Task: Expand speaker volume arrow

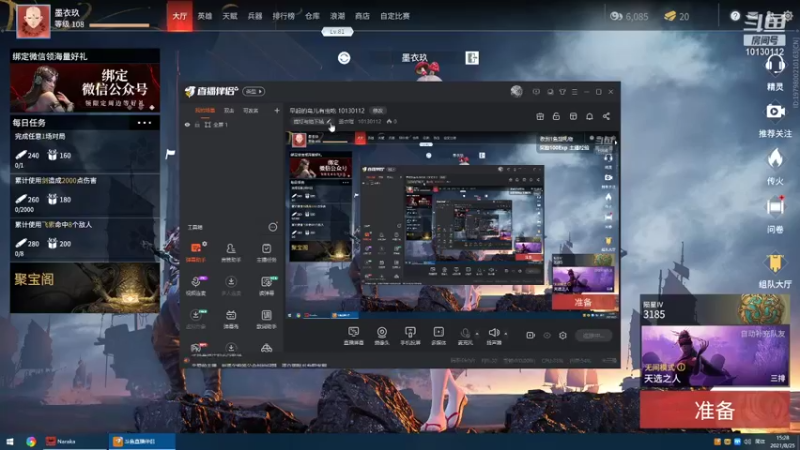Action: (506, 334)
